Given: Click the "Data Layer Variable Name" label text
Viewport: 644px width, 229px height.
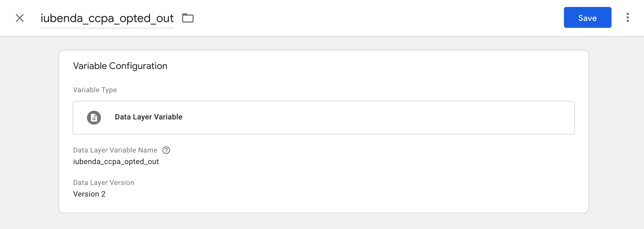Looking at the screenshot, I should pos(115,150).
